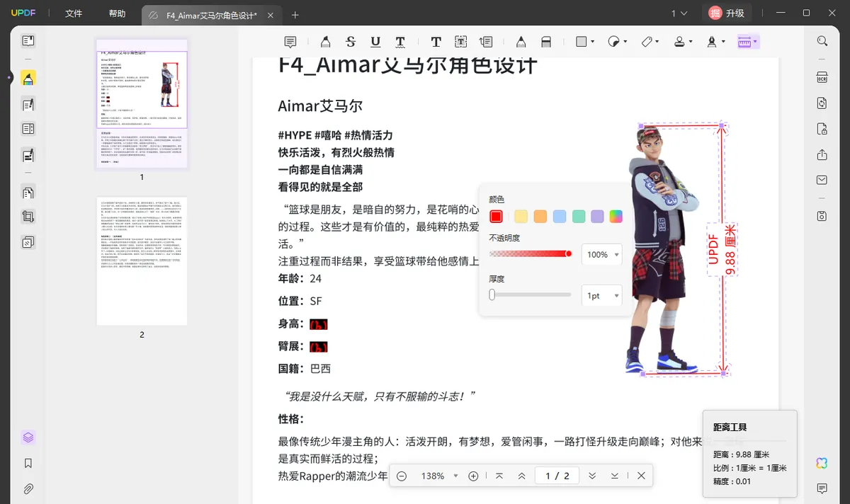This screenshot has width=850, height=504.
Task: Select the text box tool
Action: [461, 42]
